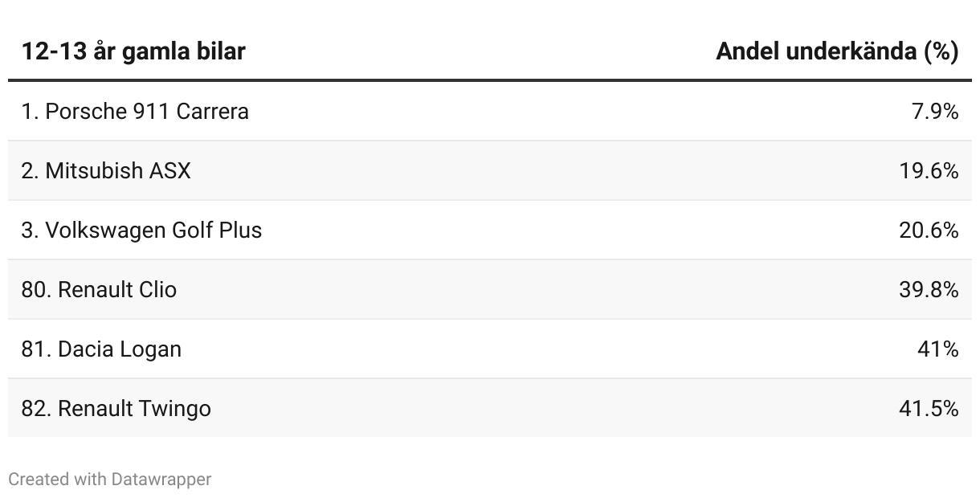This screenshot has width=980, height=498.
Task: Open the 'Created with Datawrapper' link
Action: (110, 480)
